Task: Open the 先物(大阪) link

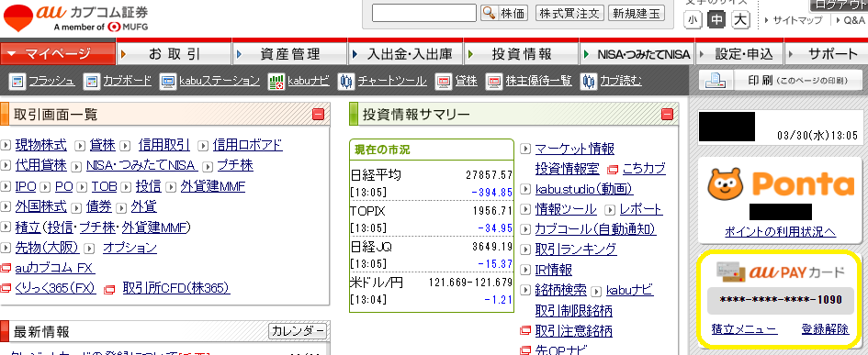Action: (x=47, y=247)
